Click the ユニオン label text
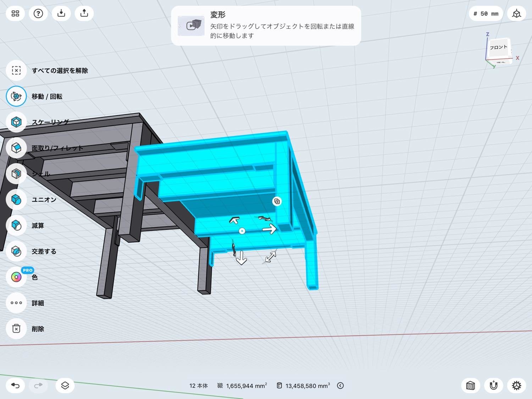Screen dimensions: 532x399 (44, 200)
